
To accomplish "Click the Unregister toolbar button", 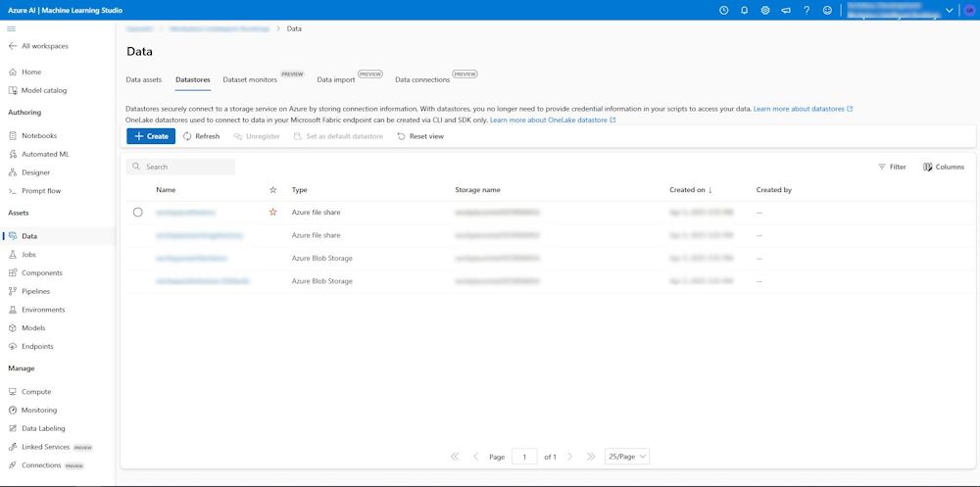I will pyautogui.click(x=257, y=136).
